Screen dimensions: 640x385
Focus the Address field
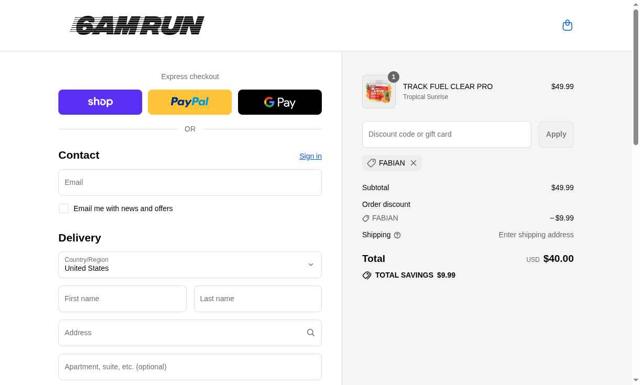190,333
